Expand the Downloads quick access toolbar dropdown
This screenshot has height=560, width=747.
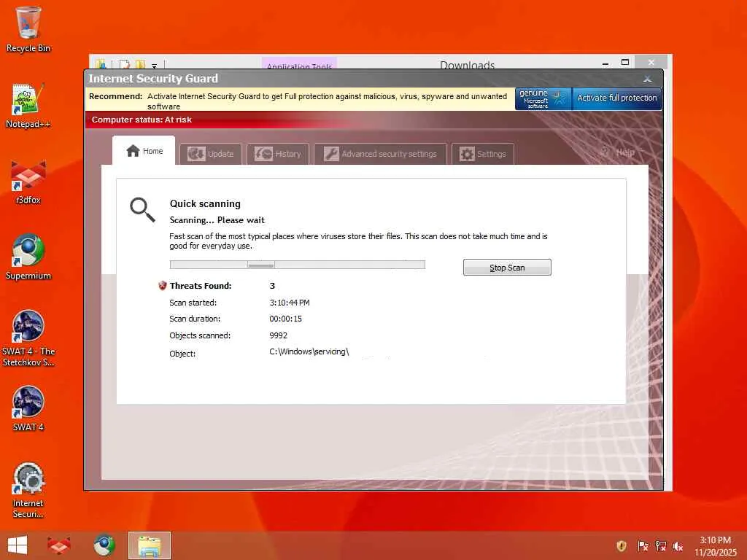point(155,65)
